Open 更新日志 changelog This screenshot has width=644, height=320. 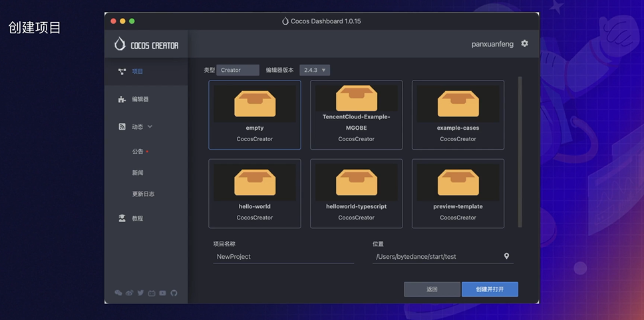[x=143, y=194]
